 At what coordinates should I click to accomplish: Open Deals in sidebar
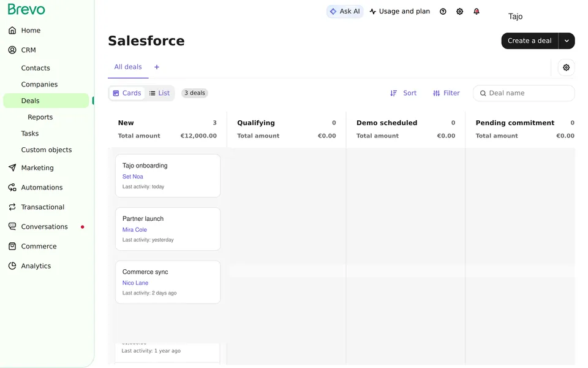46,101
